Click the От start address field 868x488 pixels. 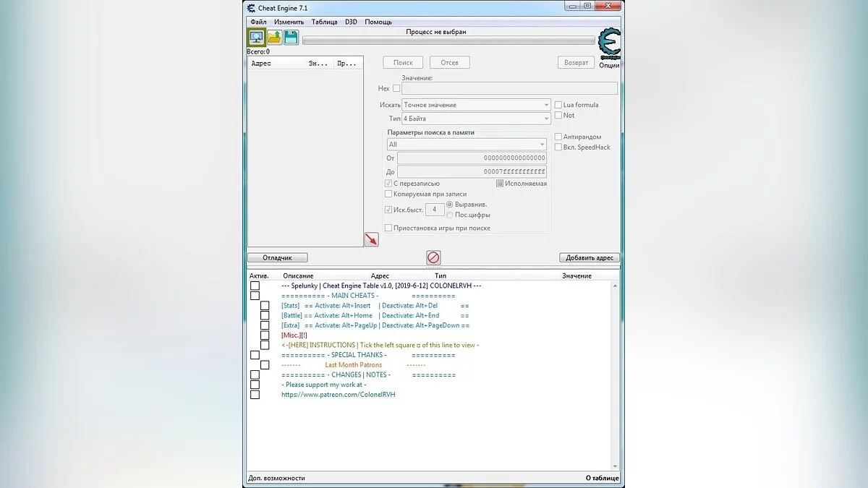click(472, 158)
